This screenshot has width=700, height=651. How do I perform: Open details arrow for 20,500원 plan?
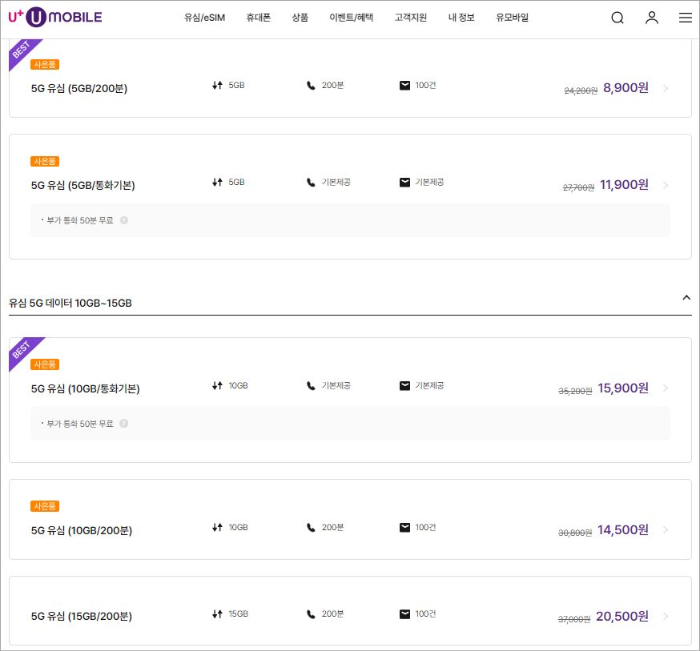tap(666, 617)
